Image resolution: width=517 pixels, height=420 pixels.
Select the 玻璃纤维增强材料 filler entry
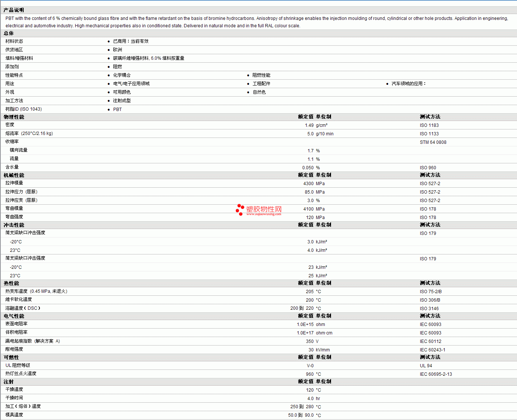tap(148, 58)
